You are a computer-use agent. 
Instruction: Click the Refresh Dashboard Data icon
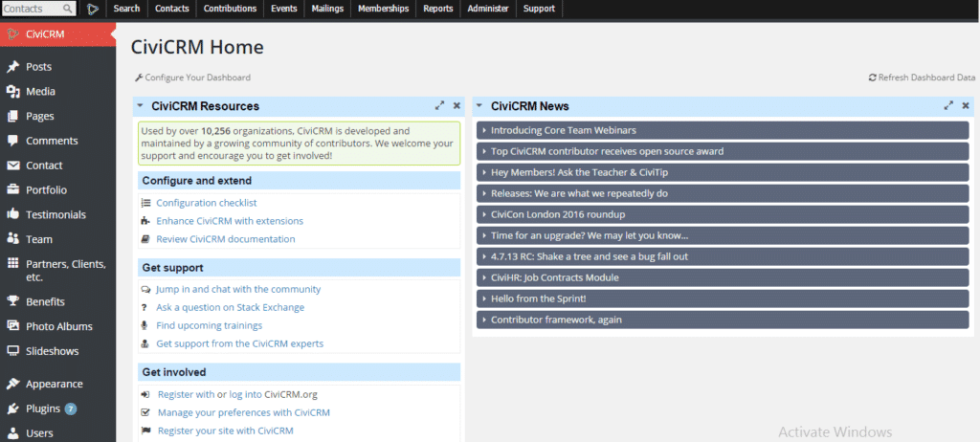[873, 77]
